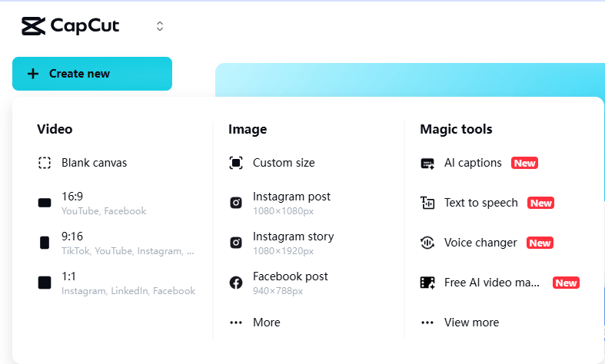This screenshot has height=364, width=605.
Task: Choose the 16:9 video ratio icon
Action: coord(45,203)
